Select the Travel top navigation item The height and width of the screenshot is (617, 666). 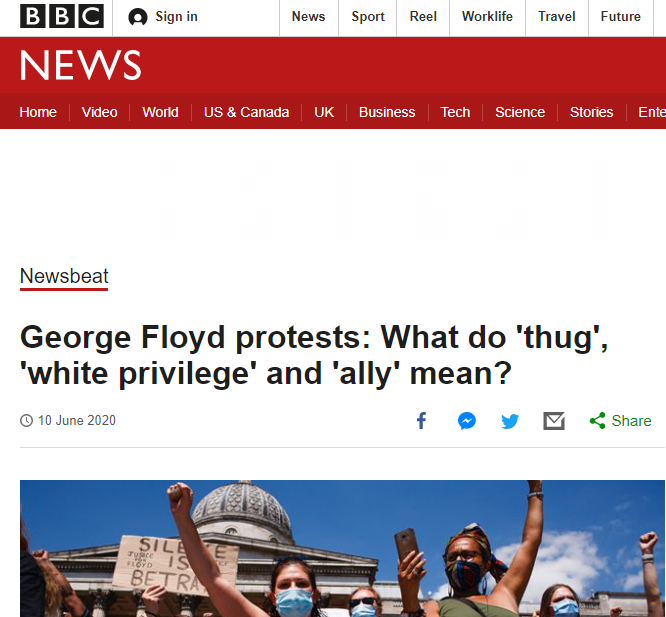click(556, 17)
